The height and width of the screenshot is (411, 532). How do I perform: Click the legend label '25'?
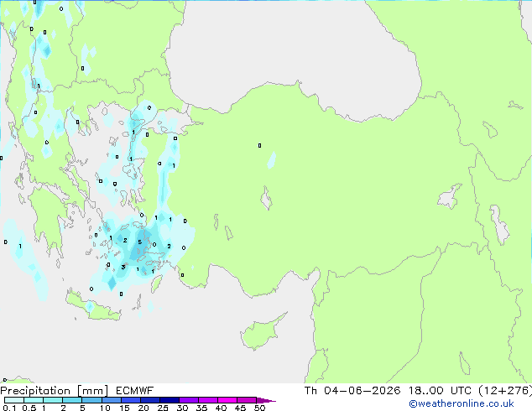point(163,408)
